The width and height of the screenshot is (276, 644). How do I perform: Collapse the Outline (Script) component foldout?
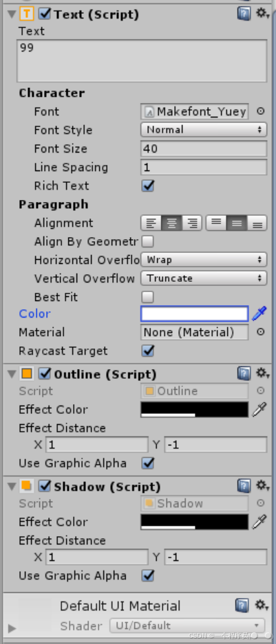click(x=12, y=374)
